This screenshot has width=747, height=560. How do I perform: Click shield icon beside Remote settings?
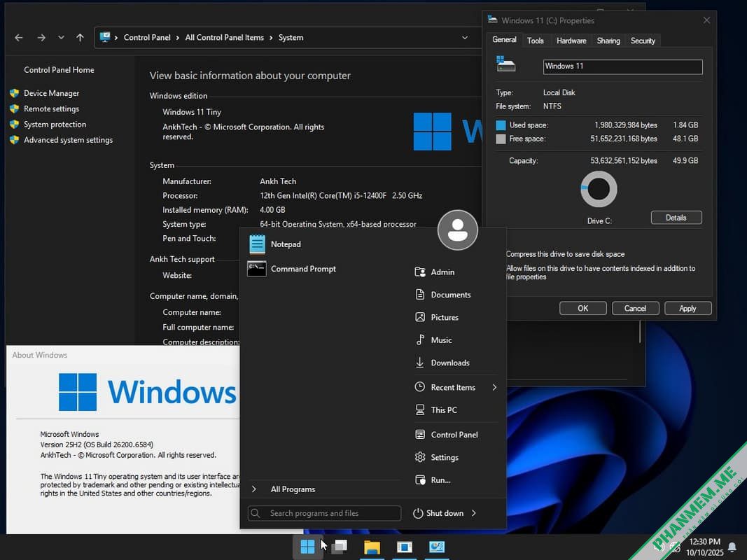pos(14,109)
